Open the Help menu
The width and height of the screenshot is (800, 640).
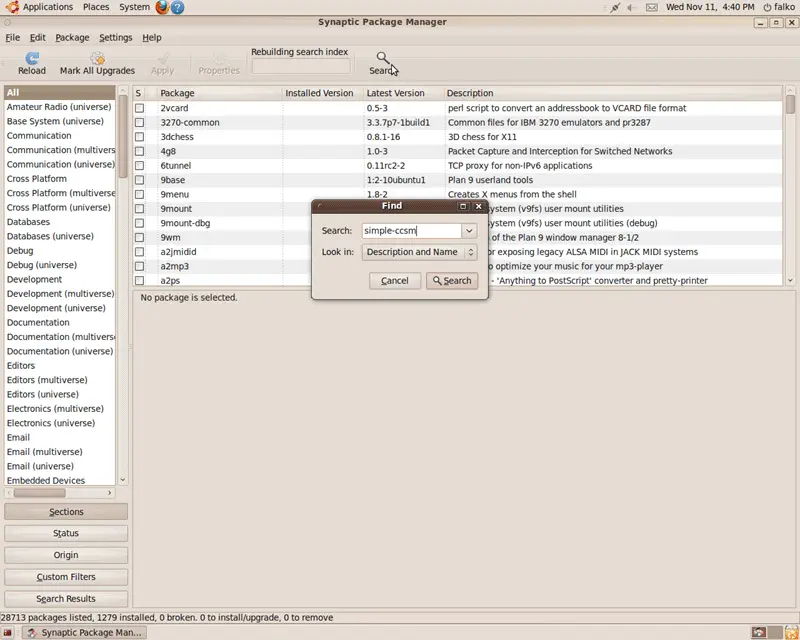[x=152, y=37]
